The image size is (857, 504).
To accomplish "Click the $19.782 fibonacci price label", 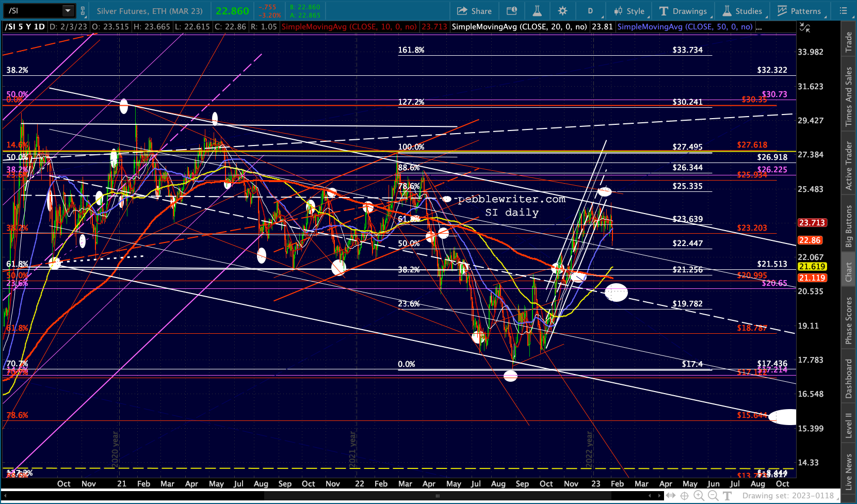I will 687,304.
